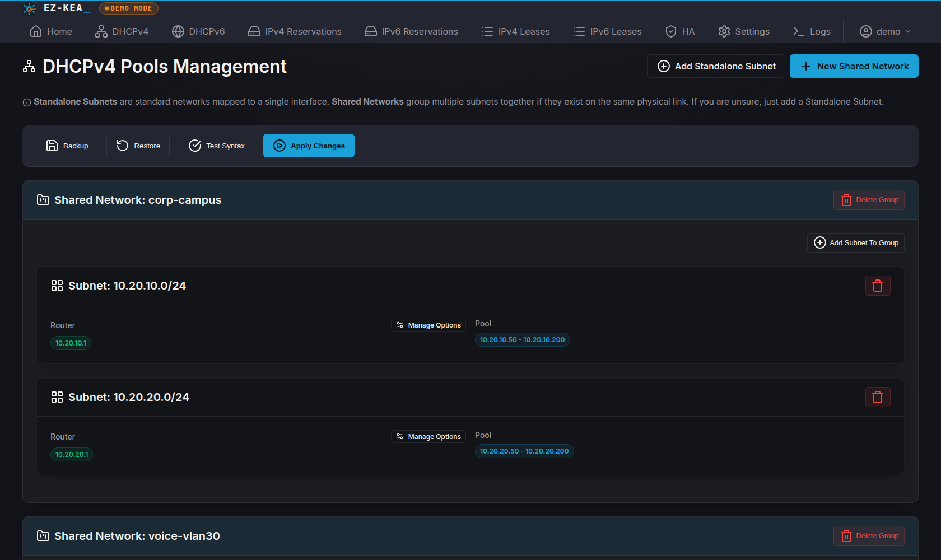Click the Shared Network: corp-campus heading
The width and height of the screenshot is (941, 560).
point(138,200)
